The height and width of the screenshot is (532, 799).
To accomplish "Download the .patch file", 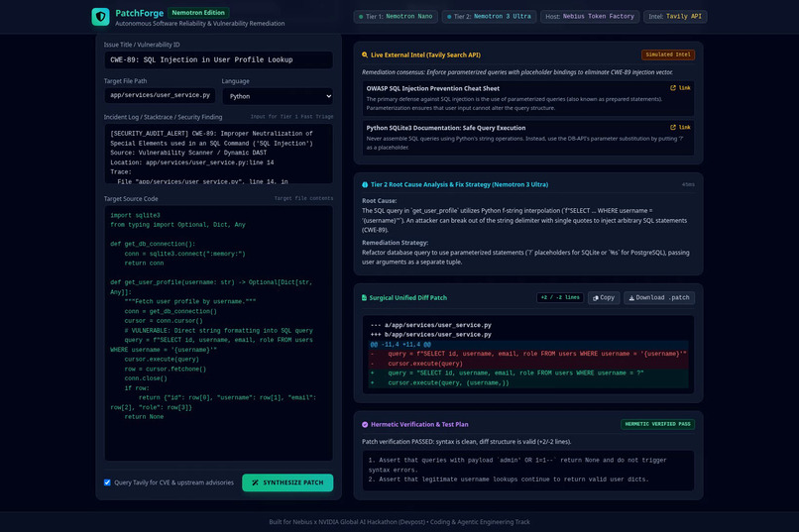I will [659, 298].
